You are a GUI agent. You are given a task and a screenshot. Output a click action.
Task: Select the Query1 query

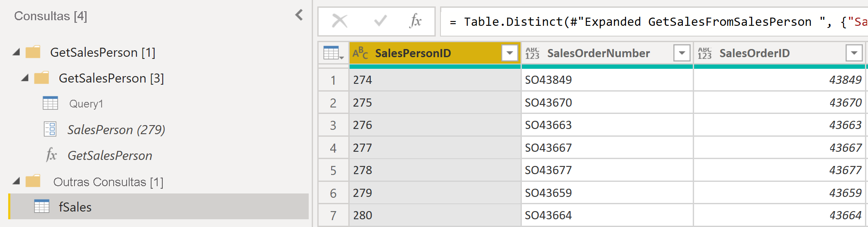point(86,104)
